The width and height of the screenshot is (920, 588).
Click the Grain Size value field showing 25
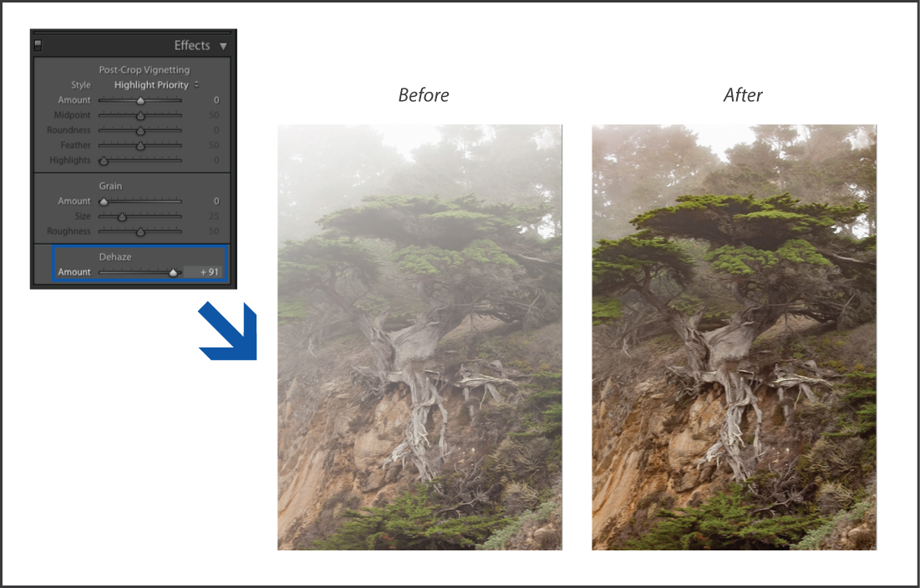pyautogui.click(x=213, y=216)
